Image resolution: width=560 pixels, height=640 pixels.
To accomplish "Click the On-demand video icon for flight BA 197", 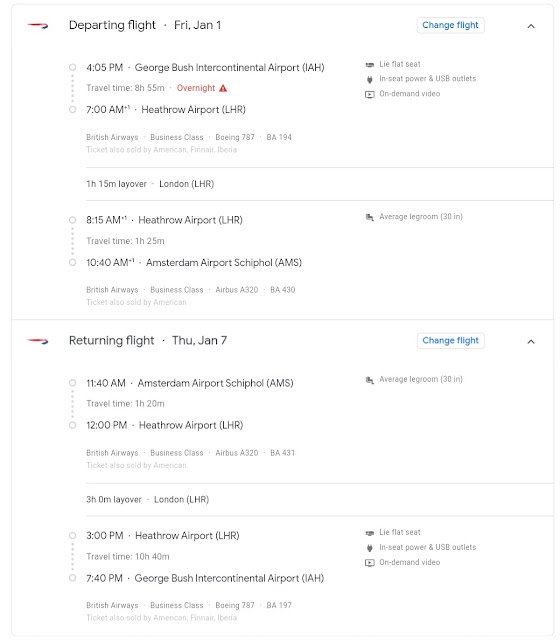I will (369, 563).
